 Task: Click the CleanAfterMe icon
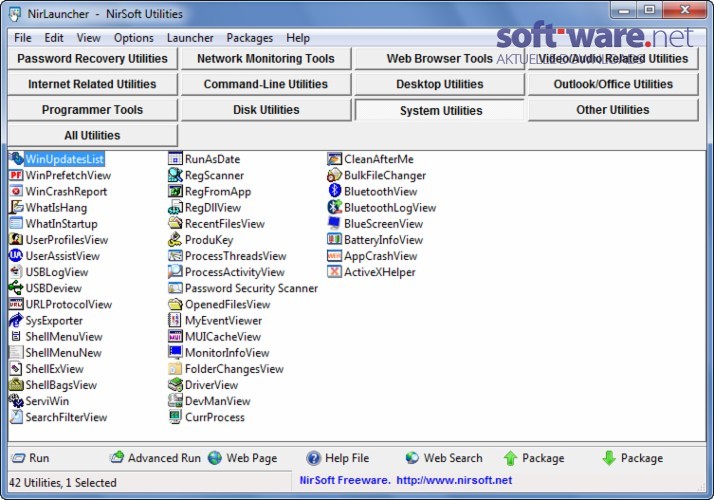point(335,159)
